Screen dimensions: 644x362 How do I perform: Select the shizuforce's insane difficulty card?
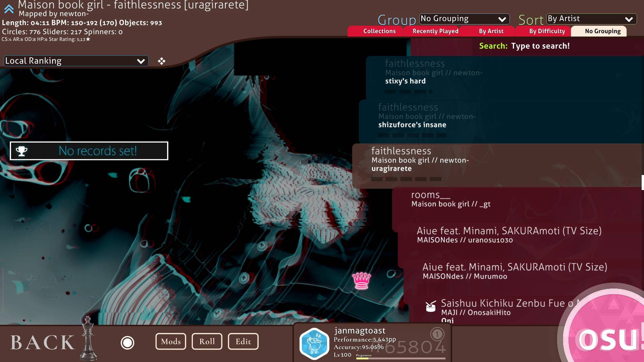coord(501,121)
